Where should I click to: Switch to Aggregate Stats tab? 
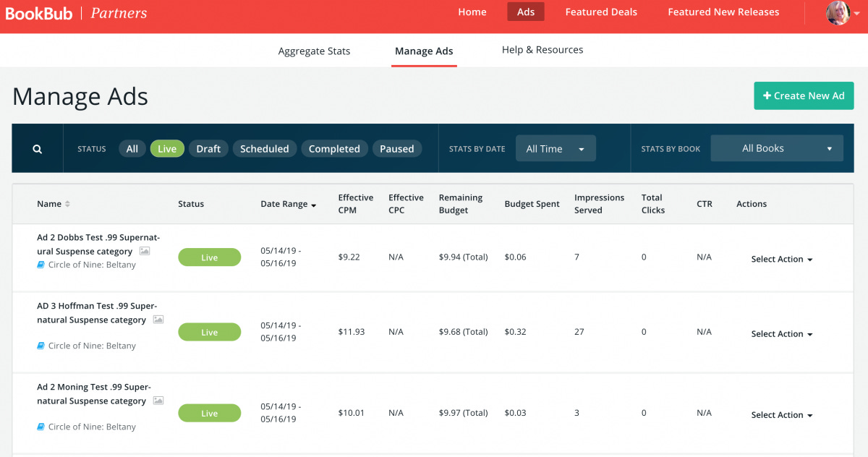click(x=314, y=51)
